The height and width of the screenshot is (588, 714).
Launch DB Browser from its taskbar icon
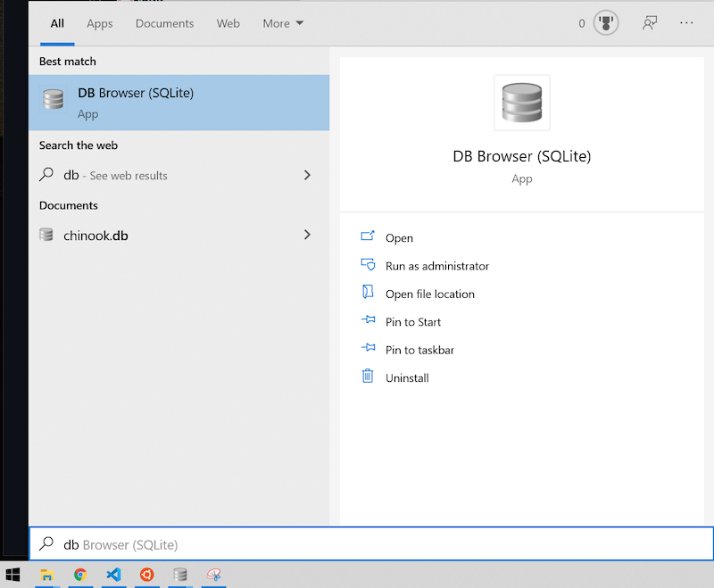pos(179,576)
